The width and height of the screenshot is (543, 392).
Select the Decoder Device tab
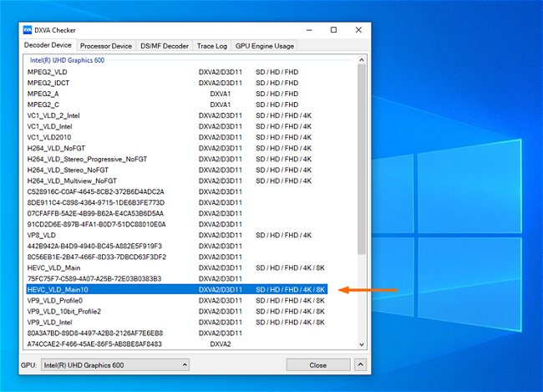click(x=48, y=45)
